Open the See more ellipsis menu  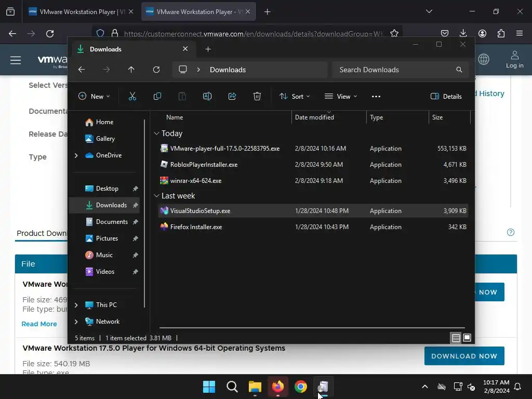pyautogui.click(x=376, y=96)
